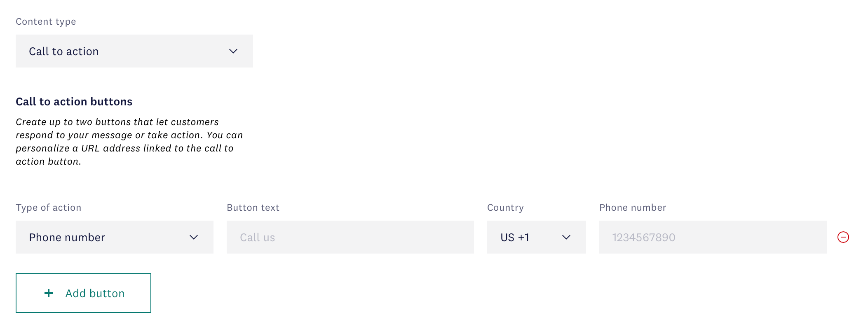The width and height of the screenshot is (868, 326).
Task: Open the Call to action dropdown
Action: click(x=134, y=51)
